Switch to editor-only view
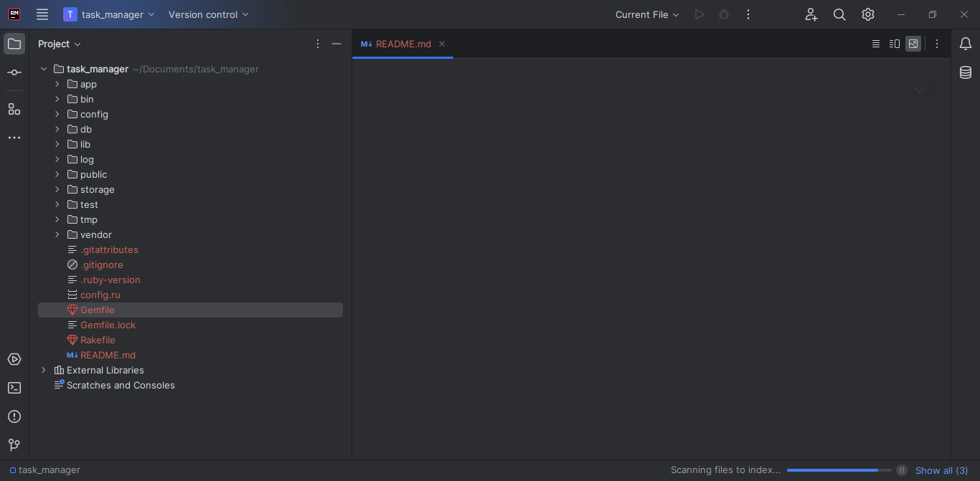Viewport: 980px width, 481px height. (876, 44)
